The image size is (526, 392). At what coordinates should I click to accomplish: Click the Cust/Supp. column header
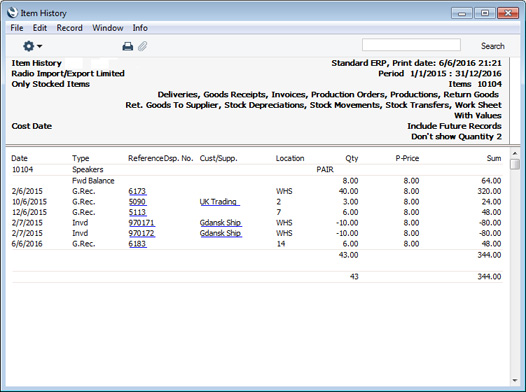[x=218, y=158]
